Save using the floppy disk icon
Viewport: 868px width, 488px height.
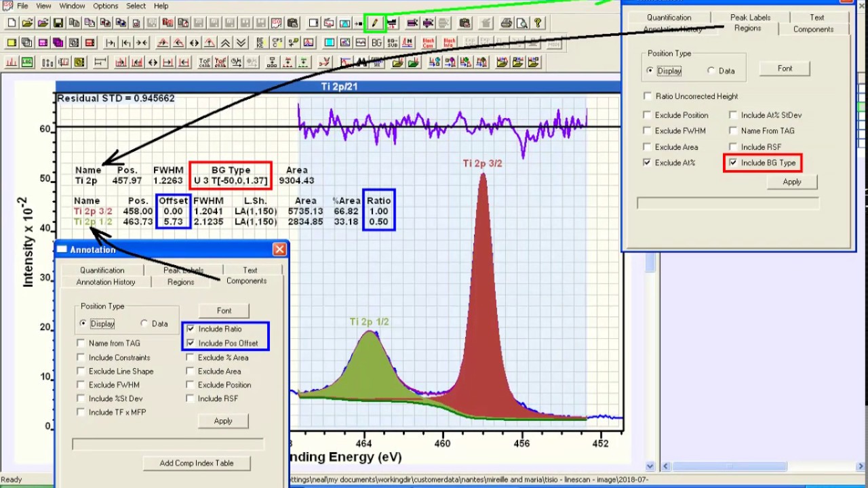(58, 23)
